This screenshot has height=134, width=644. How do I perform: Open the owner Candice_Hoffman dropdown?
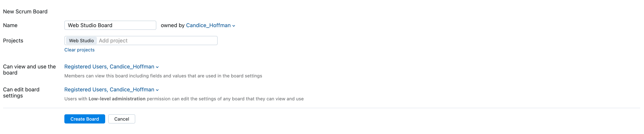pos(208,25)
